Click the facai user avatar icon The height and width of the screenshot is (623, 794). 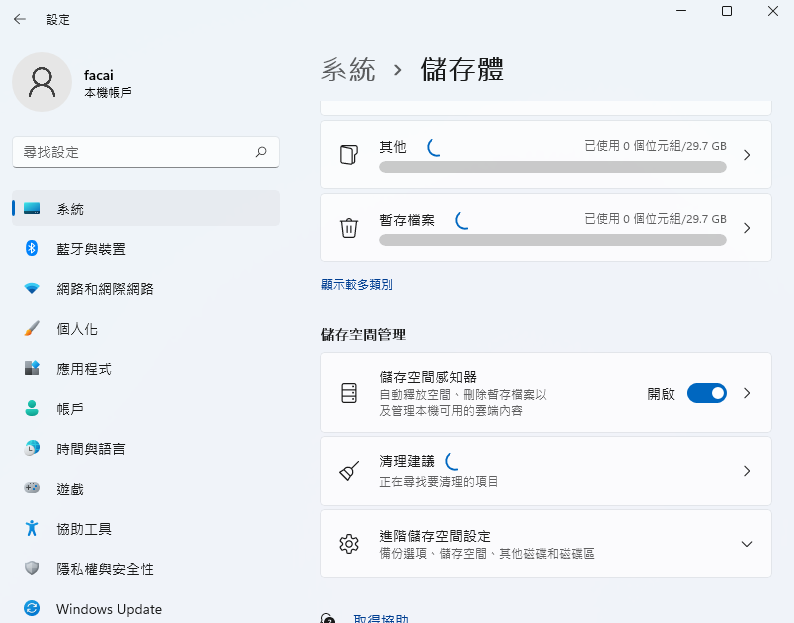(x=42, y=82)
